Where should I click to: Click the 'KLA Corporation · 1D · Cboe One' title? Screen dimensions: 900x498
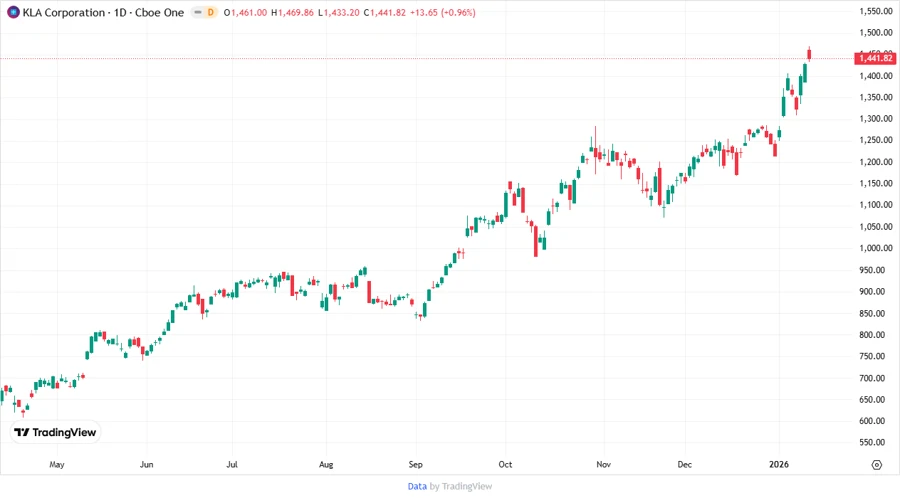pos(103,13)
